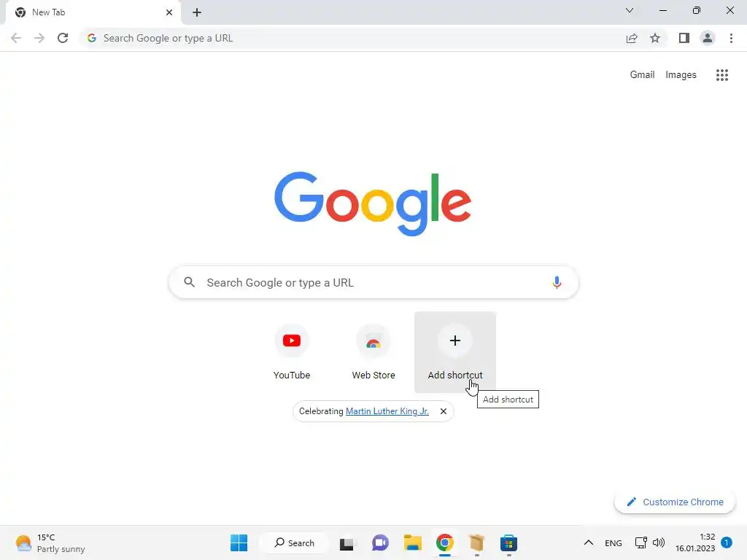Open the Gmail link
This screenshot has height=560, width=747.
(x=642, y=75)
